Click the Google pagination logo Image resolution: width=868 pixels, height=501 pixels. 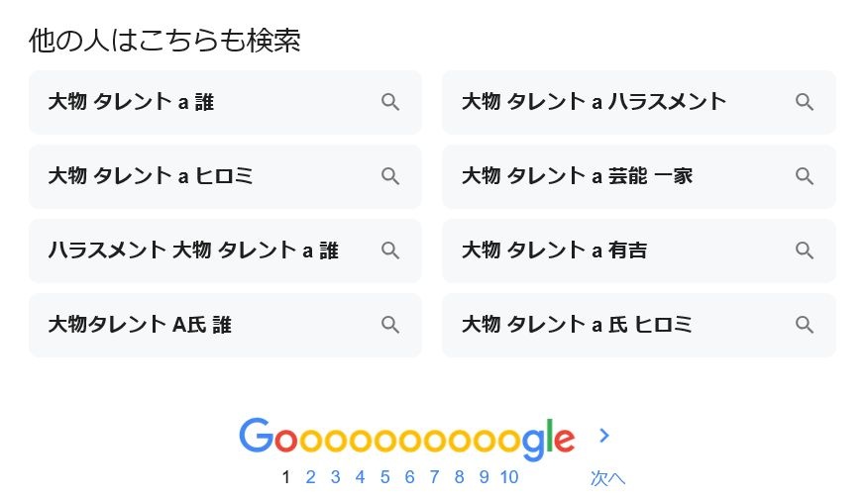(x=406, y=438)
